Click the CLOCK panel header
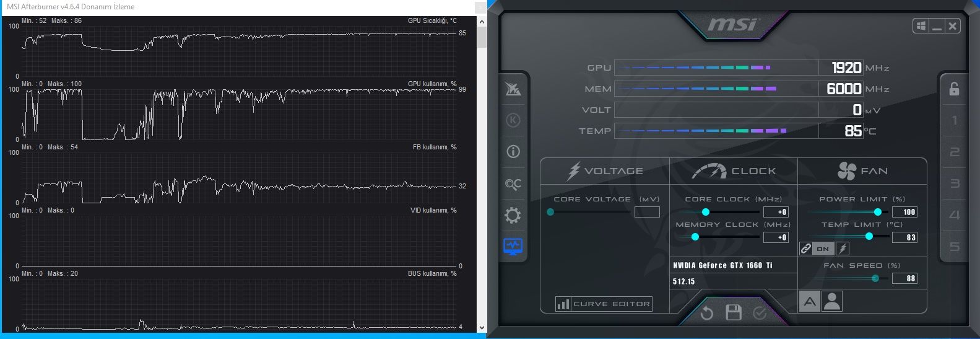The image size is (980, 339). [733, 171]
